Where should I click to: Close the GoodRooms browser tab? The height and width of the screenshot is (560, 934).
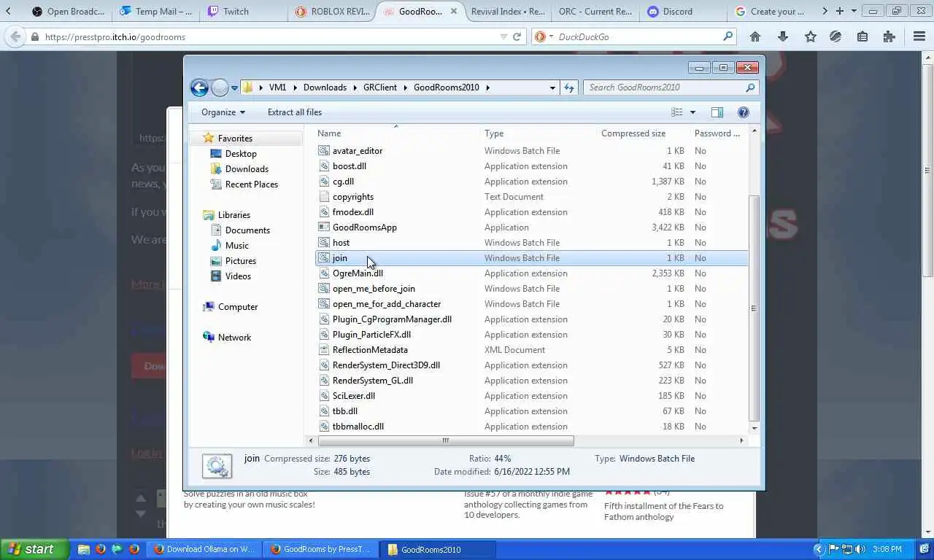(x=455, y=12)
